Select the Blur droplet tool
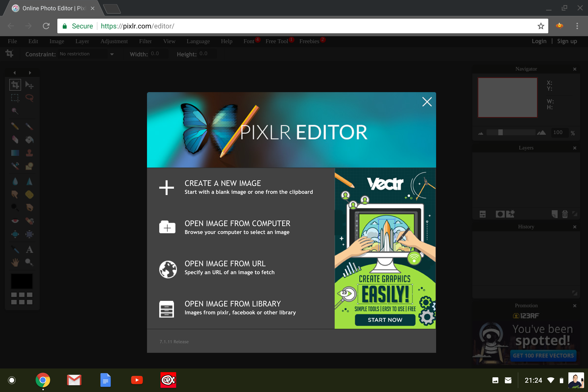The image size is (588, 392). click(x=15, y=181)
